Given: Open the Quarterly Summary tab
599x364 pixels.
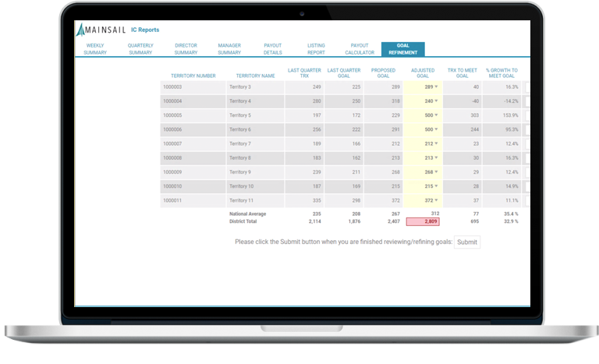Looking at the screenshot, I should point(140,49).
